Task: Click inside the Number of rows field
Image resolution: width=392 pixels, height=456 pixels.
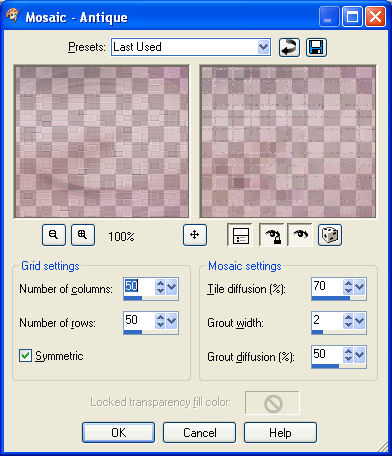Action: (x=139, y=320)
